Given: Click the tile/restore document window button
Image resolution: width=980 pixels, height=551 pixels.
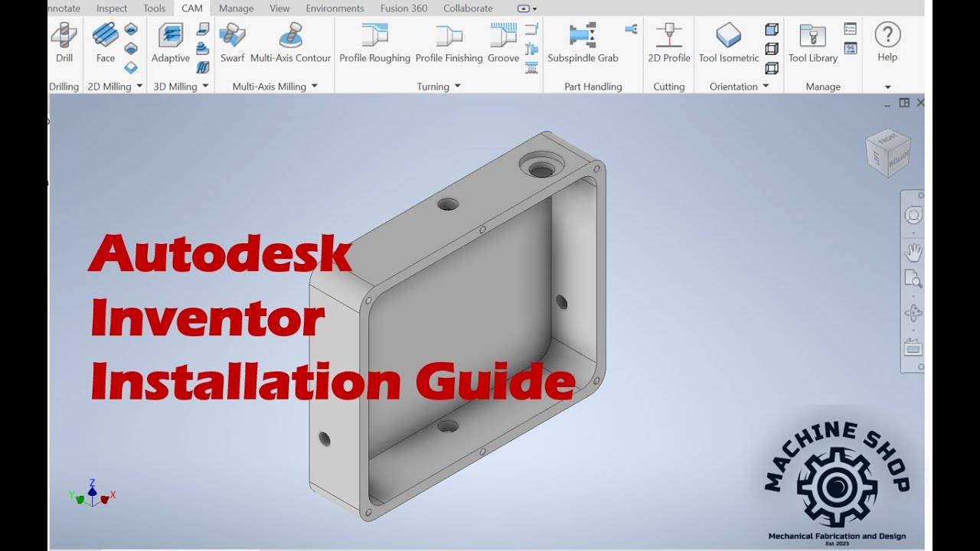Looking at the screenshot, I should click(904, 103).
